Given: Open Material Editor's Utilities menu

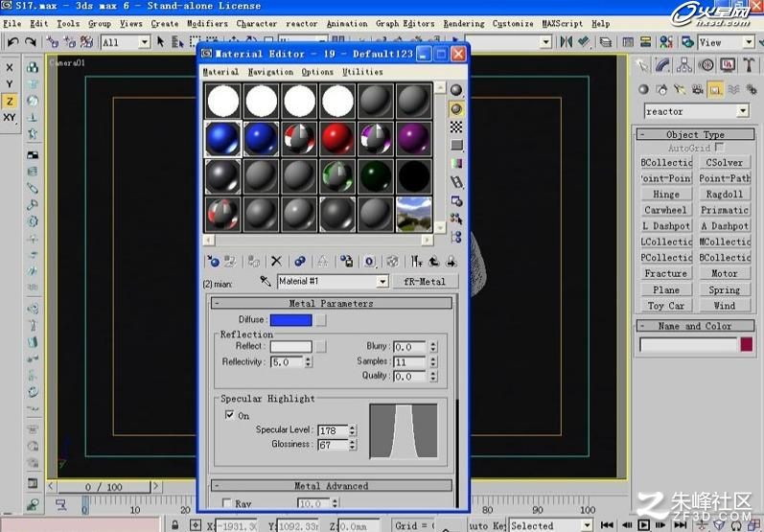Looking at the screenshot, I should coord(362,72).
